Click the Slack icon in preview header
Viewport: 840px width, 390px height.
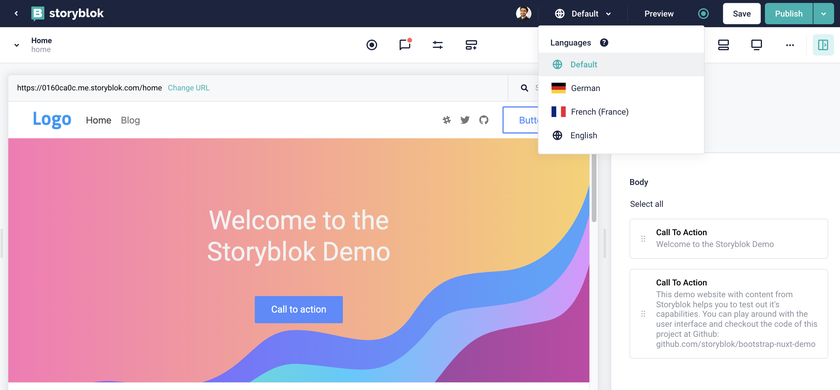446,120
